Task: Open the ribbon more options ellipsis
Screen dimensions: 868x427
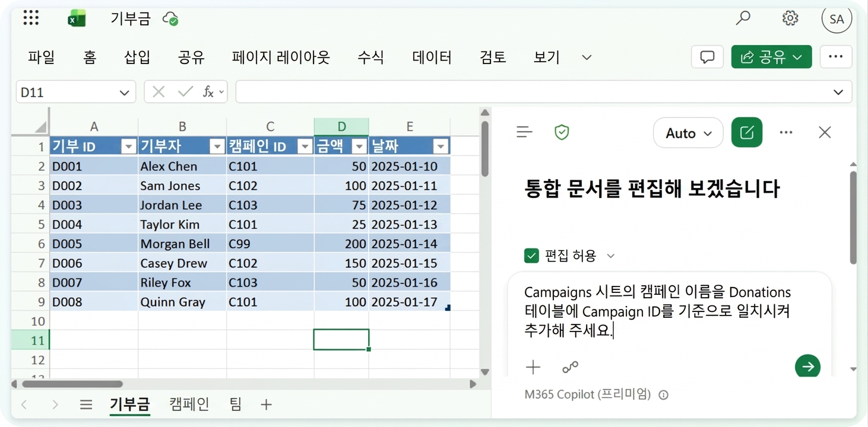Action: [x=836, y=57]
